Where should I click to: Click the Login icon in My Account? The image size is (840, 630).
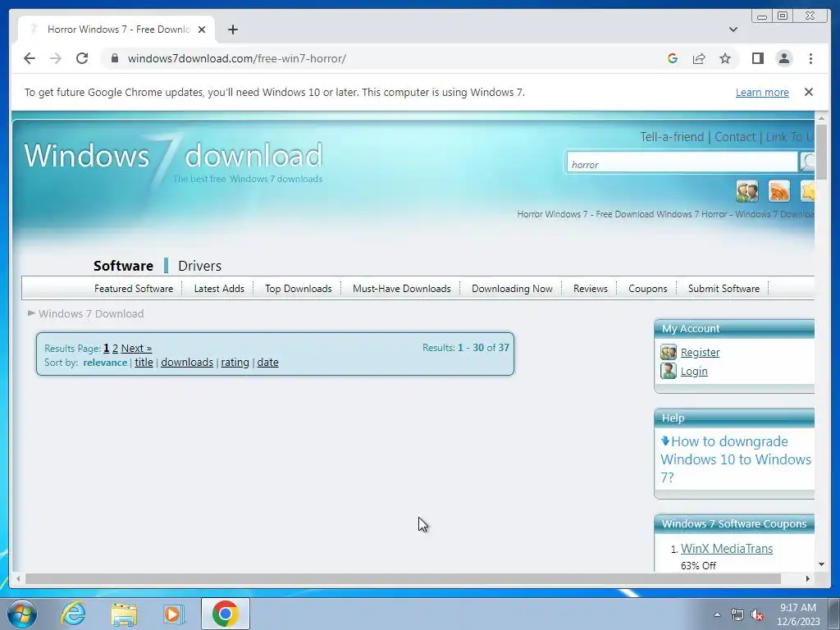pos(668,371)
